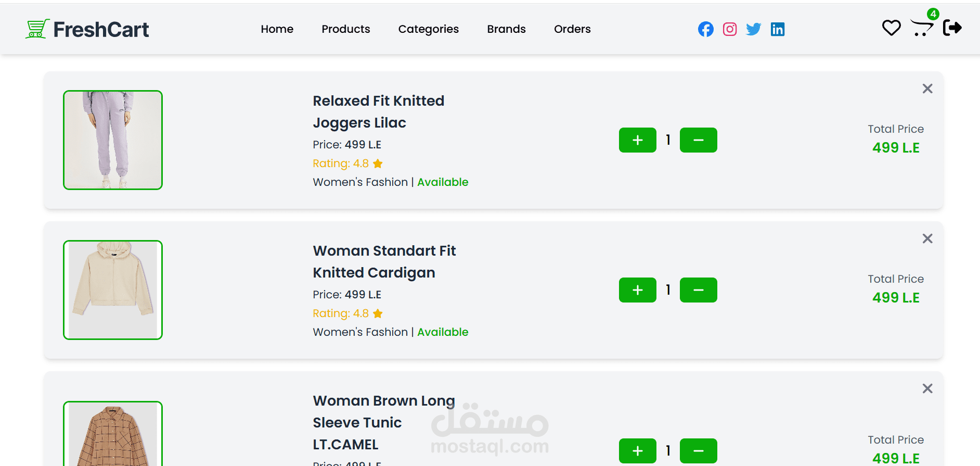Increase quantity of Joggers Lilac

[x=637, y=140]
